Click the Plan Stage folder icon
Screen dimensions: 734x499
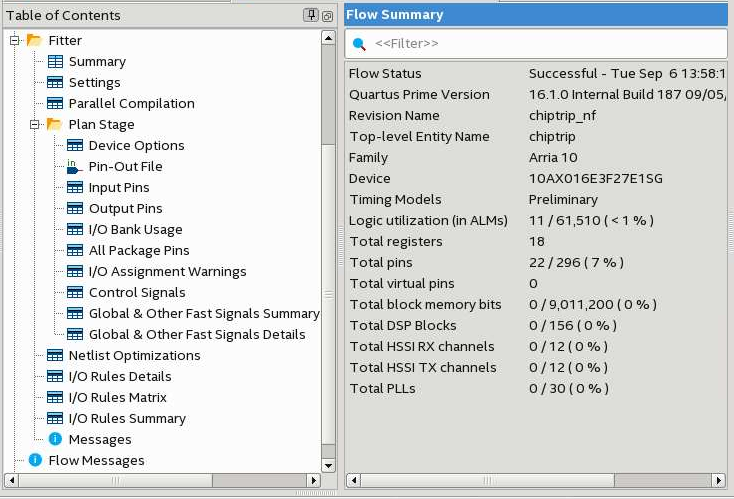pos(54,125)
